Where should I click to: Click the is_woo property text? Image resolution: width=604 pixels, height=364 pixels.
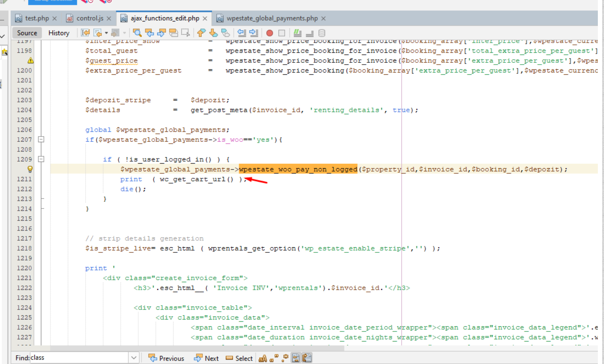230,140
